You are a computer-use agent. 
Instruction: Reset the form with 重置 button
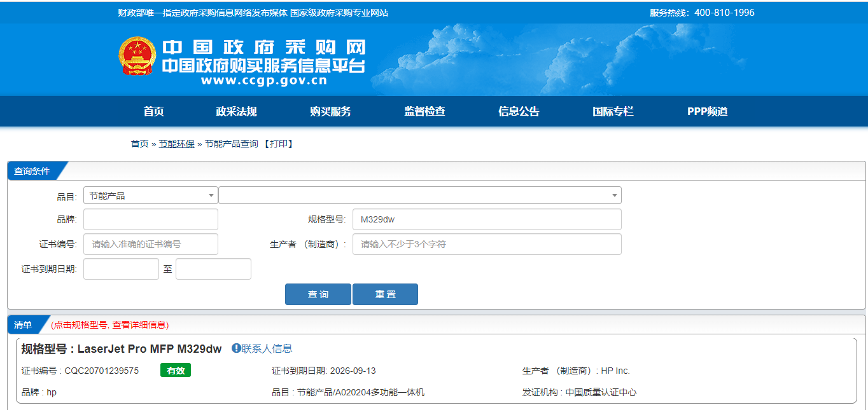(385, 294)
